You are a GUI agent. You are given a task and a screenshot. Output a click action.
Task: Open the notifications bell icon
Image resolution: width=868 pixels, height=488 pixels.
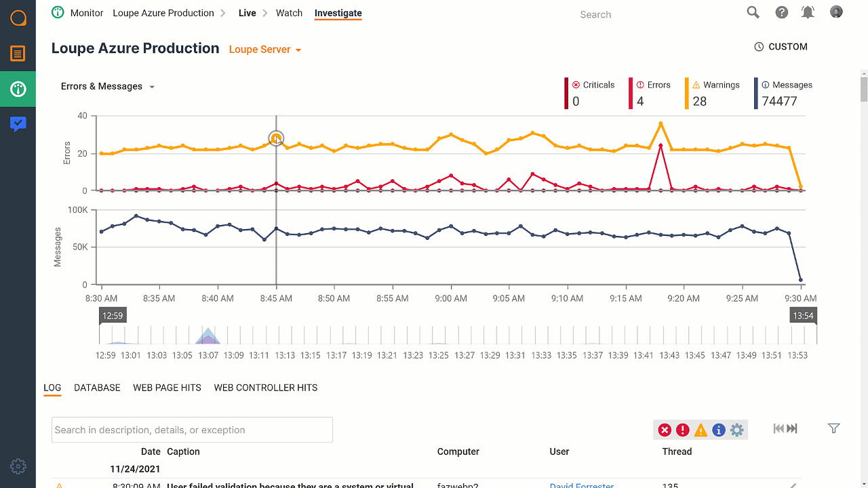(x=808, y=12)
